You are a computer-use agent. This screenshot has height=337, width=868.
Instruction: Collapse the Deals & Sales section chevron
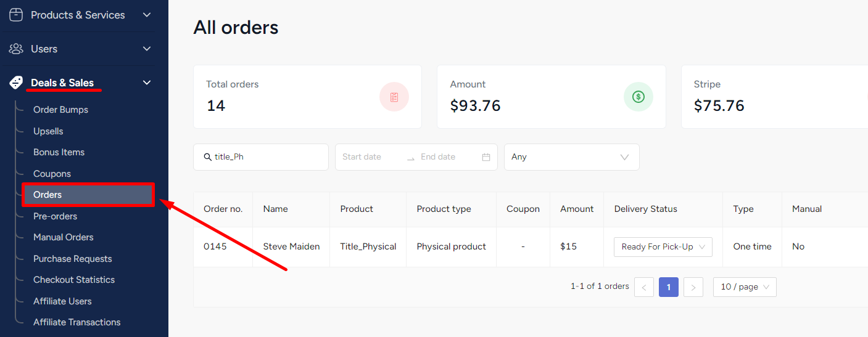(x=147, y=83)
